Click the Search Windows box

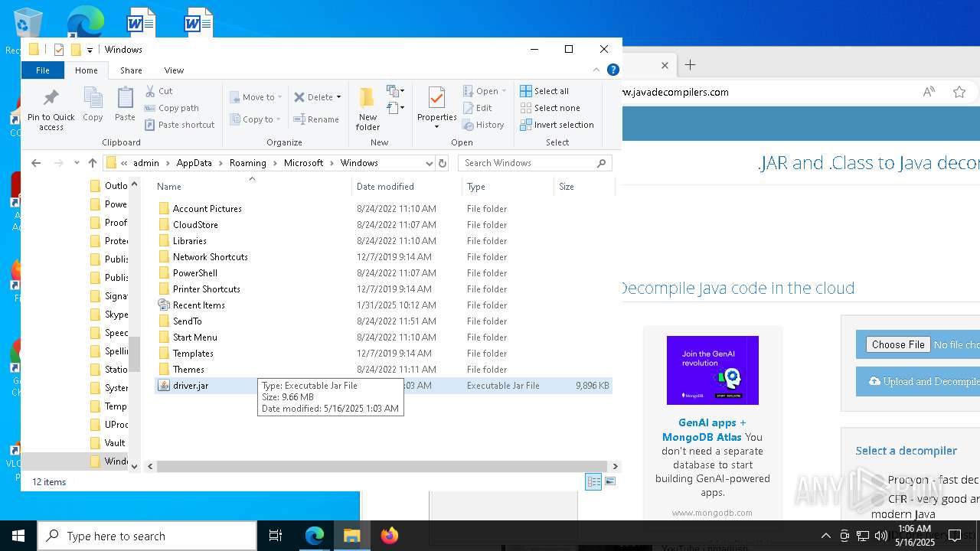535,163
